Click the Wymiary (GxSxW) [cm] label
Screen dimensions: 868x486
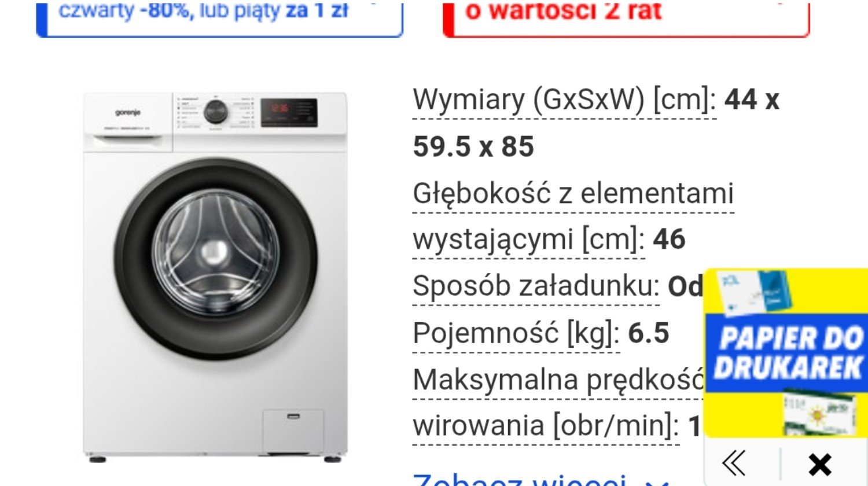[564, 100]
